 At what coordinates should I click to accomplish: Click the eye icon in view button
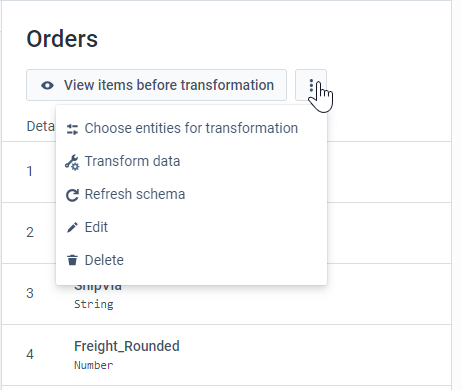[47, 86]
